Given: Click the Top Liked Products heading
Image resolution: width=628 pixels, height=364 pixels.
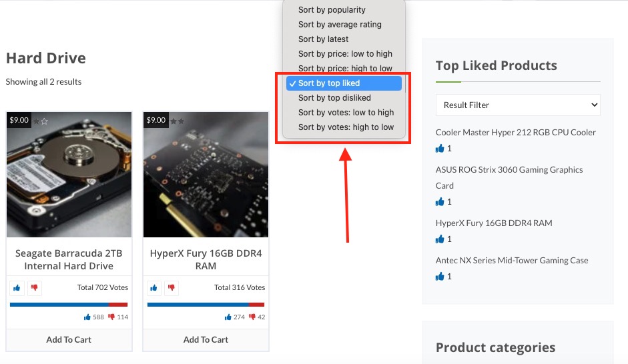Looking at the screenshot, I should pyautogui.click(x=497, y=65).
